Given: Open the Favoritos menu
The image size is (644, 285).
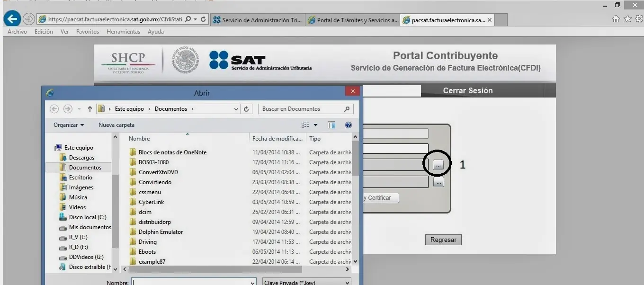Looking at the screenshot, I should (x=88, y=32).
